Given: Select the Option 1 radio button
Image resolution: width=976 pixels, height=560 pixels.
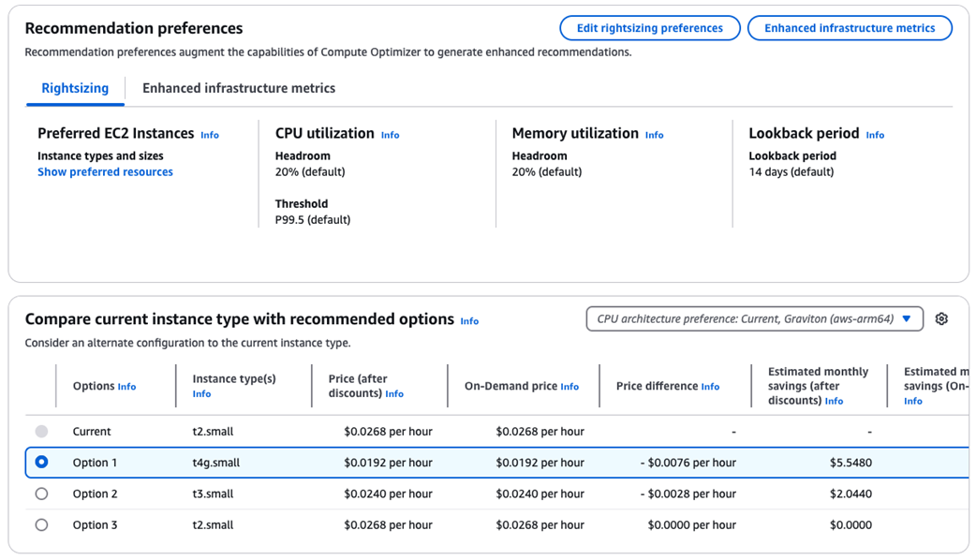Looking at the screenshot, I should pyautogui.click(x=41, y=463).
